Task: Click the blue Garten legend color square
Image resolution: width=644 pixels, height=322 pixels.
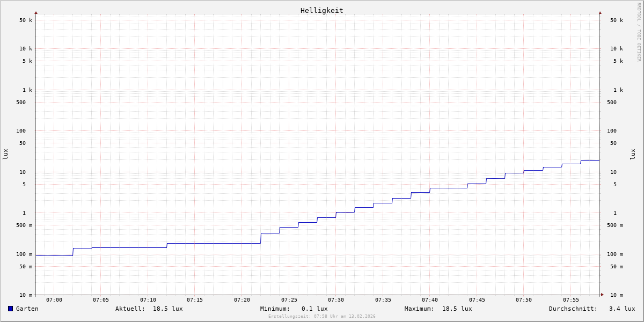Action: 10,309
